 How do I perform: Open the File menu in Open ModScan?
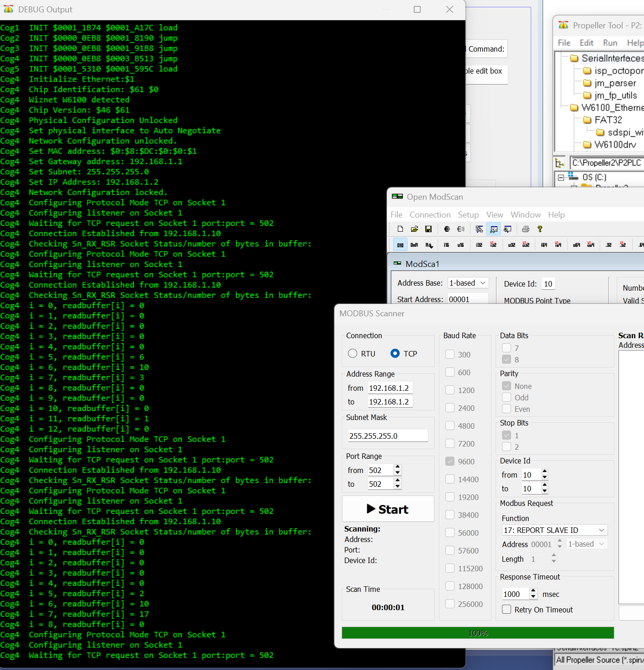[396, 214]
